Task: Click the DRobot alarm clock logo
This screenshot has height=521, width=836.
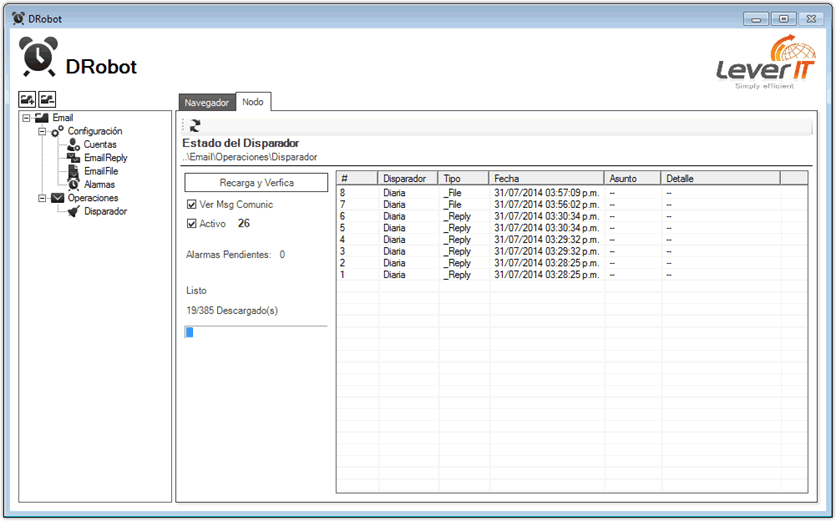Action: [38, 57]
